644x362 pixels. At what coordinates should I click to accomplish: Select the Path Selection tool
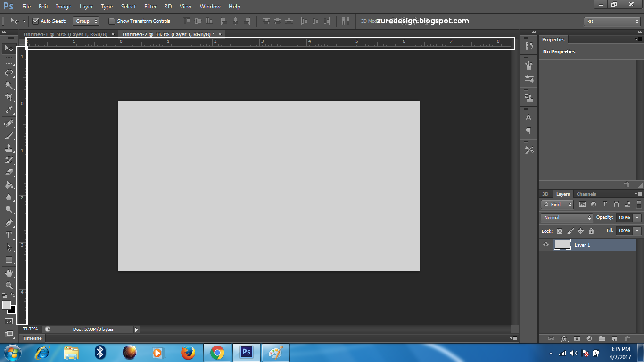[8, 247]
